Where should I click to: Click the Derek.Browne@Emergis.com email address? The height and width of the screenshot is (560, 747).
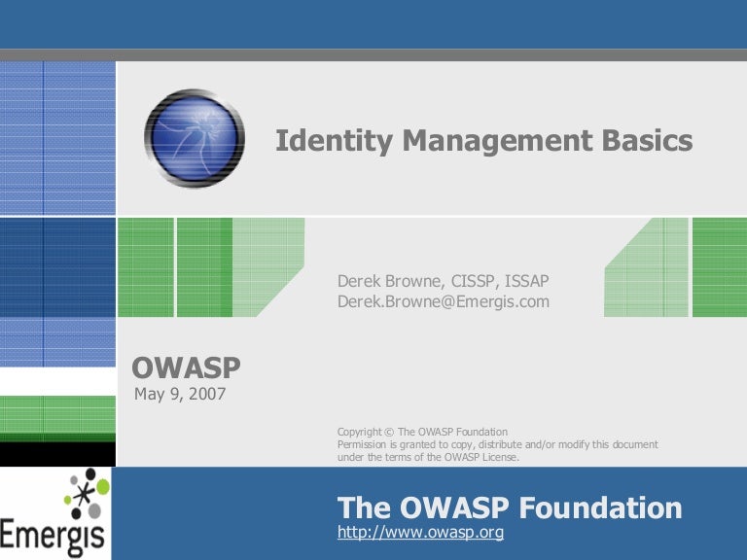(x=443, y=301)
